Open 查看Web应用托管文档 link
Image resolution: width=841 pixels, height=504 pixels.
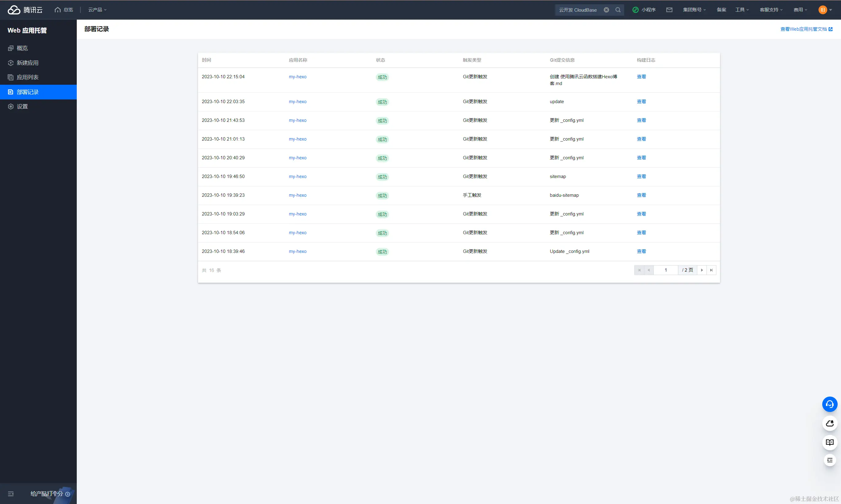click(x=806, y=29)
